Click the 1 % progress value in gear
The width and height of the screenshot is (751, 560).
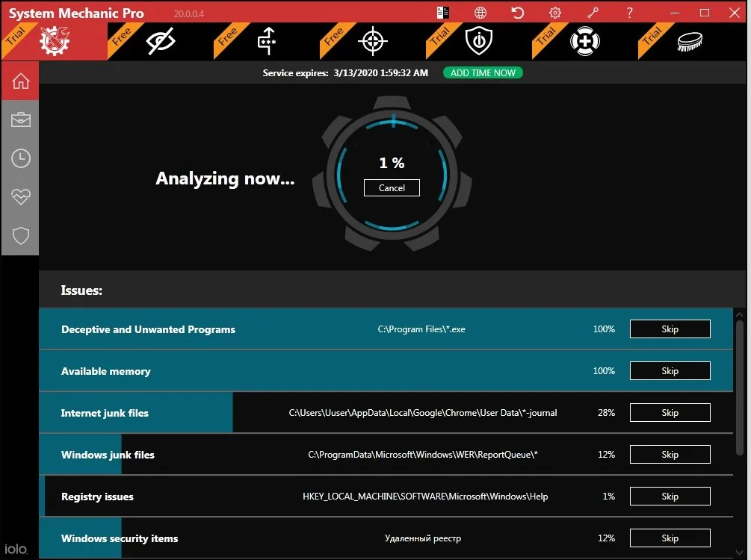pyautogui.click(x=392, y=163)
